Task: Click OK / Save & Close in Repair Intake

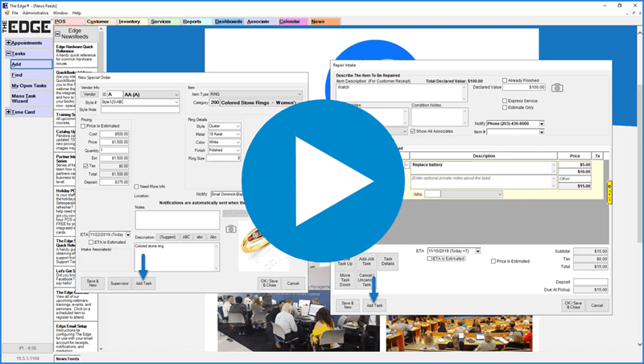Action: 573,305
